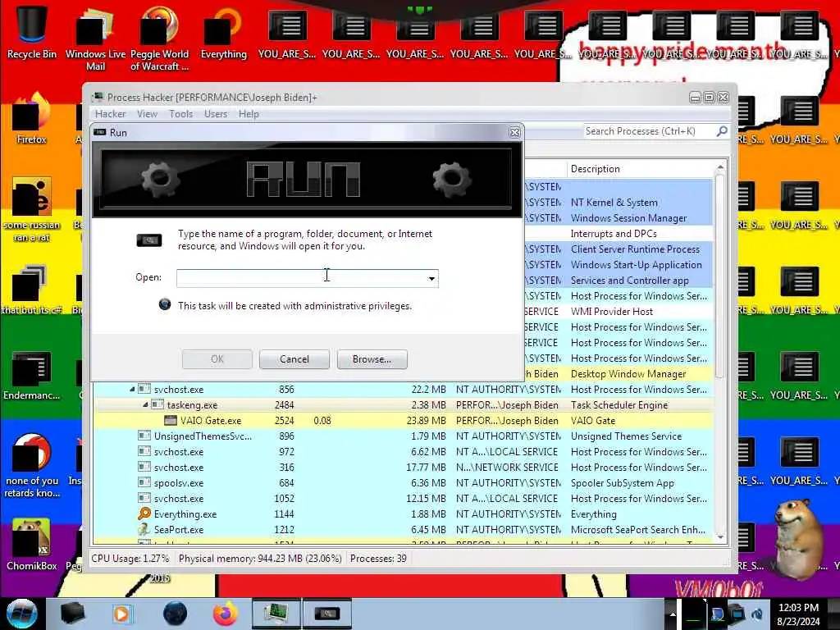
Task: Click the "Processes: 39" status entry
Action: [x=378, y=558]
